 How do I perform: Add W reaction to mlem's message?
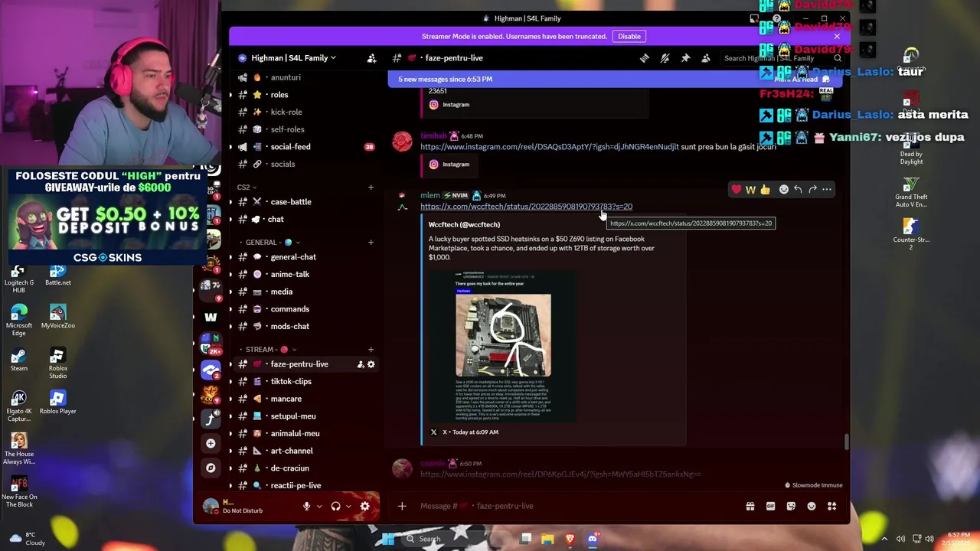(x=751, y=189)
